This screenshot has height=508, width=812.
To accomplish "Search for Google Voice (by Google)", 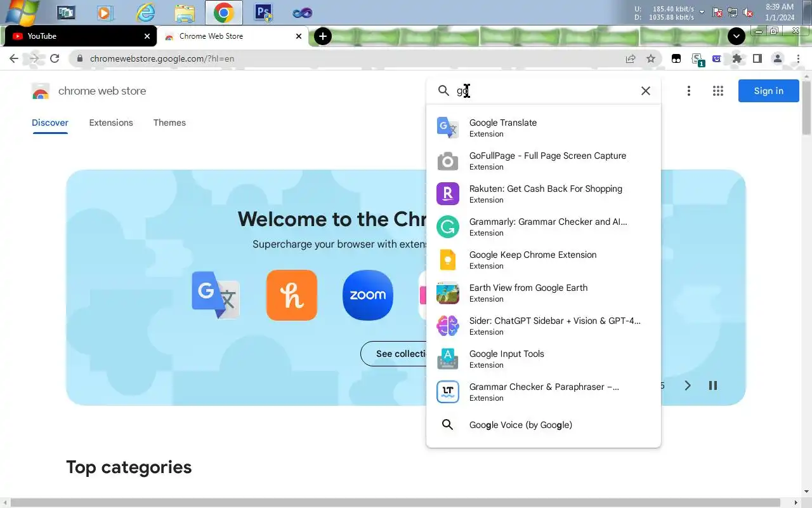I will click(x=543, y=425).
